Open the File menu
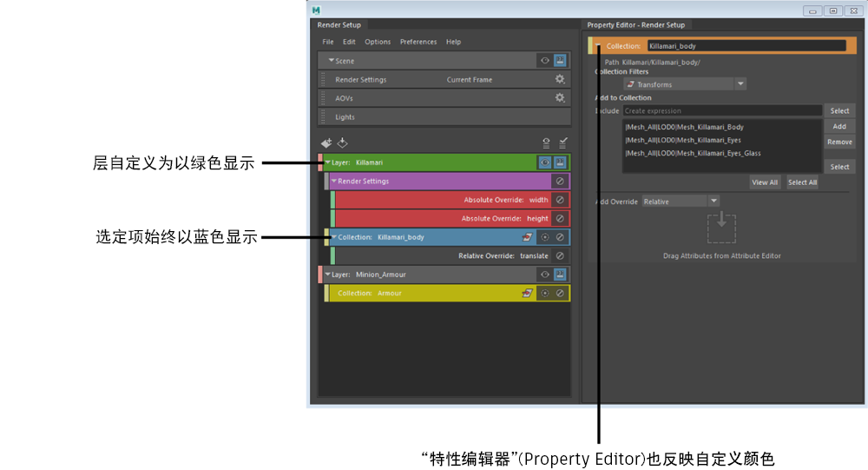Image resolution: width=868 pixels, height=470 pixels. click(x=328, y=42)
